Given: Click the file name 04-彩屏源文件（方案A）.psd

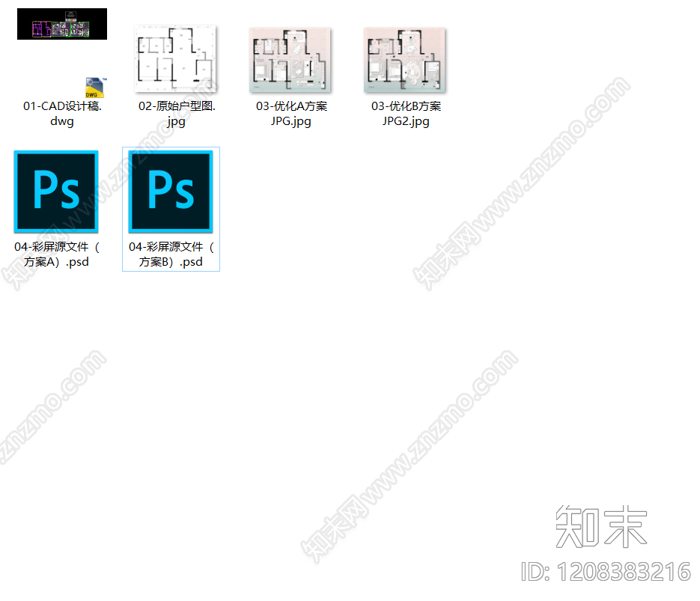Looking at the screenshot, I should [57, 254].
